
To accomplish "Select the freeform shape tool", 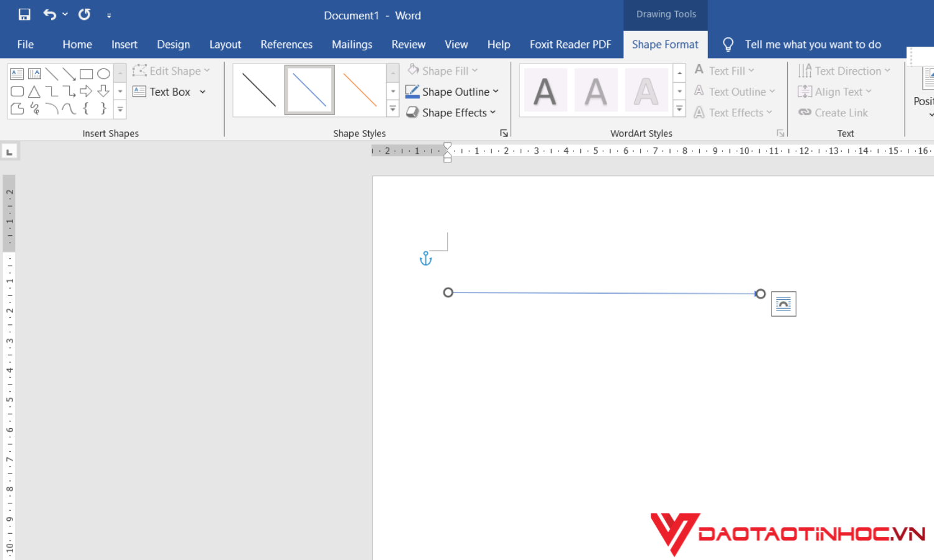I will [x=17, y=109].
